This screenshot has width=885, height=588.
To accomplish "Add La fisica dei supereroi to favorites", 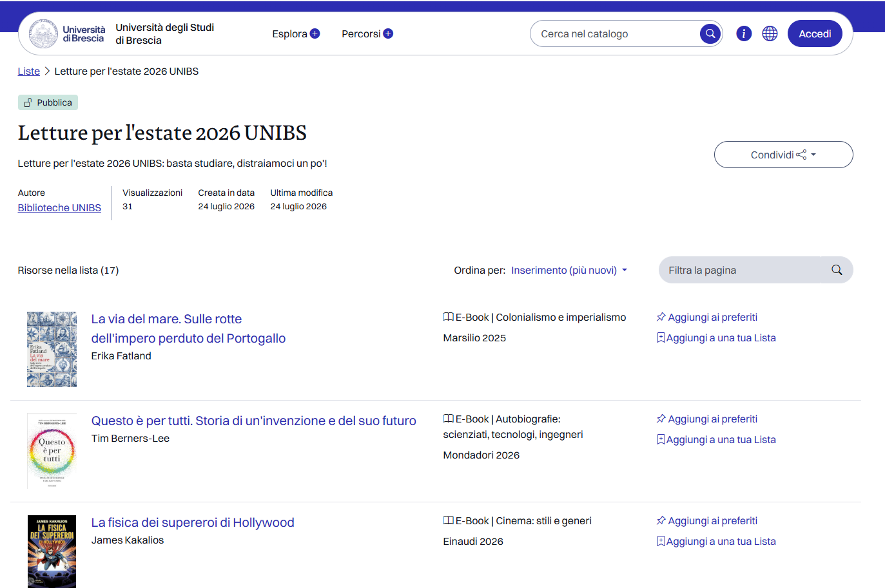I will (706, 521).
